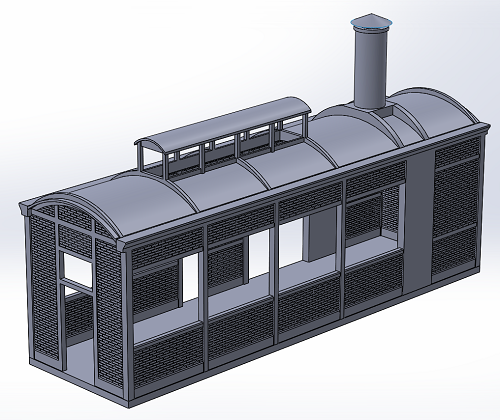Select the square chimney base on the roof
Image resolution: width=500 pixels, height=420 pixels.
pos(387,111)
